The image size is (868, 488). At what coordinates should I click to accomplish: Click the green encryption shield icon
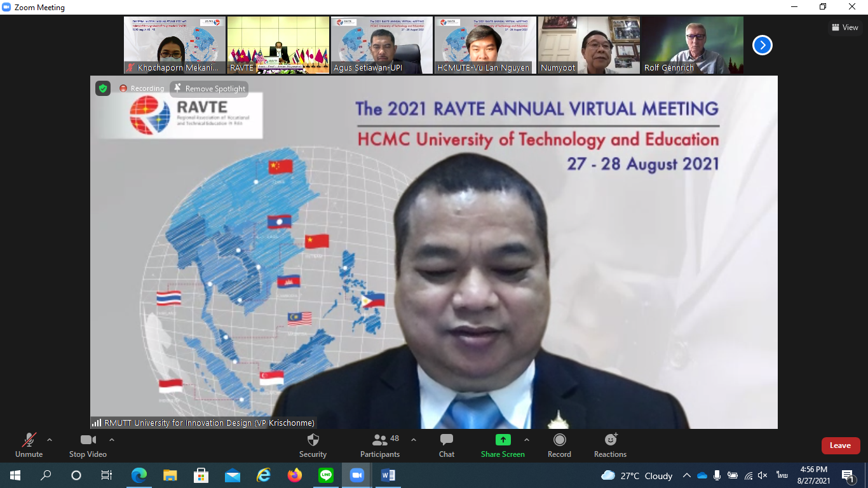tap(103, 88)
